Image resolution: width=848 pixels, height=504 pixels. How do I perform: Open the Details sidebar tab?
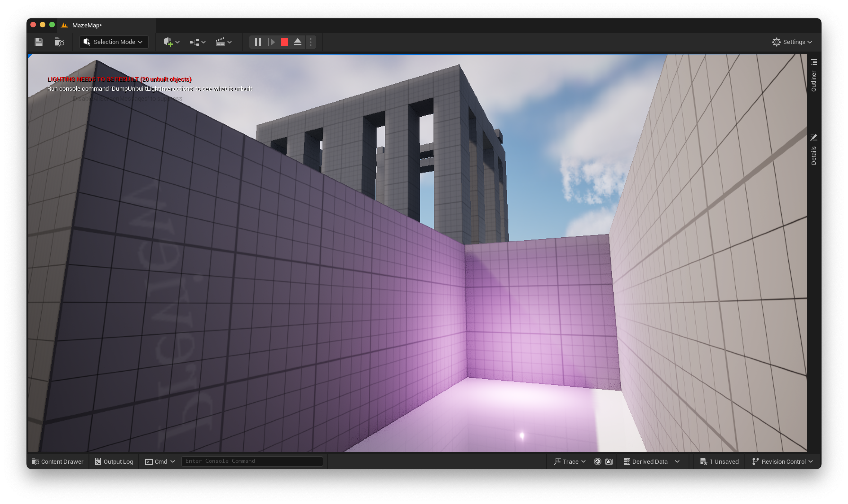pos(814,149)
